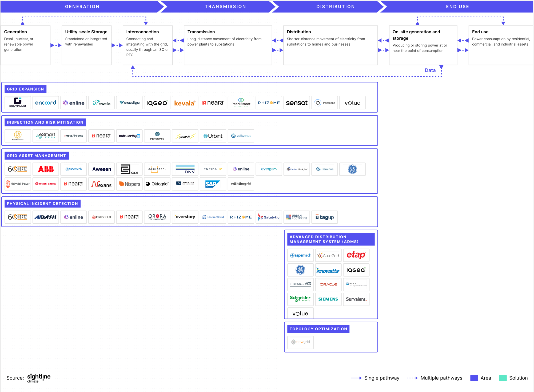Viewport: 534px width, 392px height.
Task: Select the AIDASH logo tile
Action: (46, 217)
